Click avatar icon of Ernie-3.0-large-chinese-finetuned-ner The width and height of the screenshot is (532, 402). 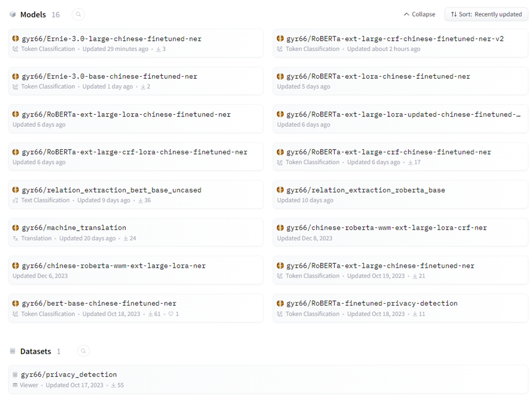16,39
